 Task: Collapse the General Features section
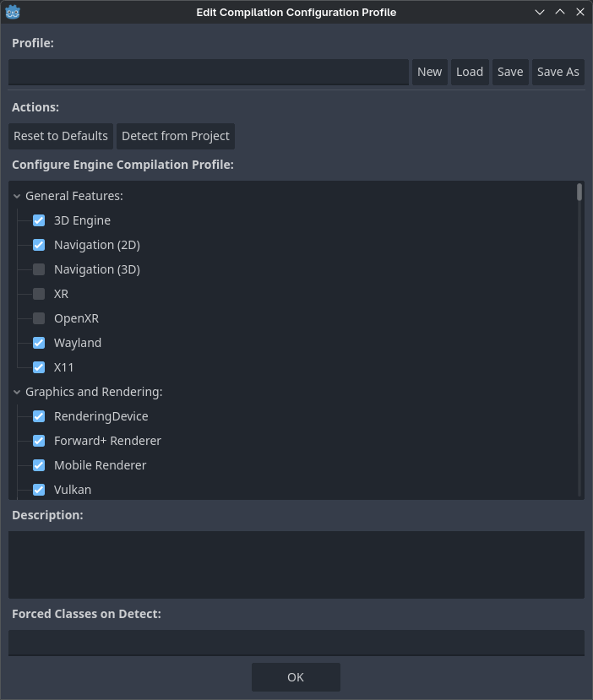[x=16, y=195]
